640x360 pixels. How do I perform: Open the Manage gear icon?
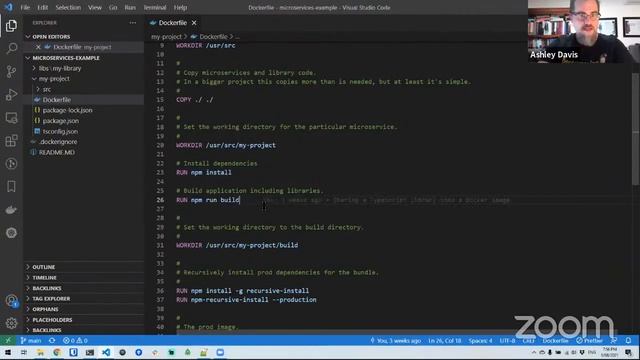[x=11, y=323]
